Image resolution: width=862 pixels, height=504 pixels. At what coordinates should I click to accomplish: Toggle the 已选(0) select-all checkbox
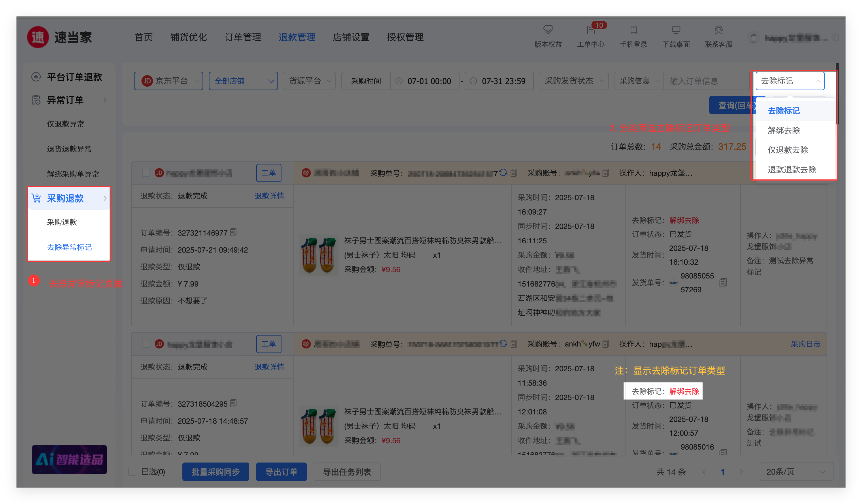(x=132, y=472)
